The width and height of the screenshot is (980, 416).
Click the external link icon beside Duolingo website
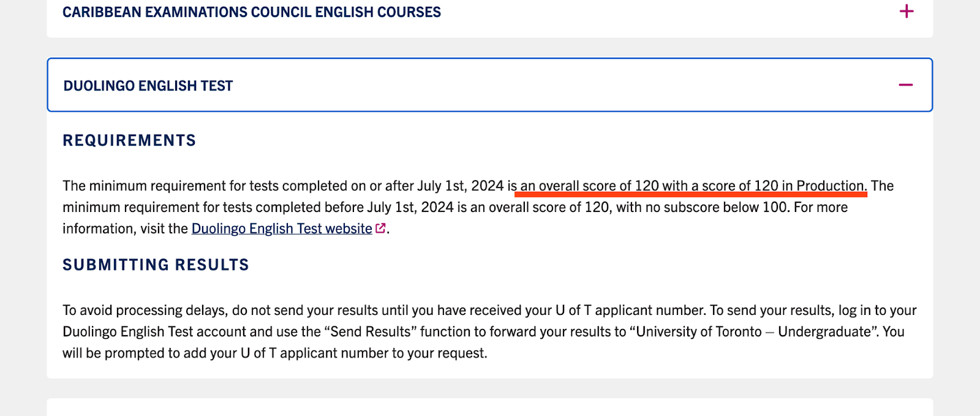click(380, 228)
